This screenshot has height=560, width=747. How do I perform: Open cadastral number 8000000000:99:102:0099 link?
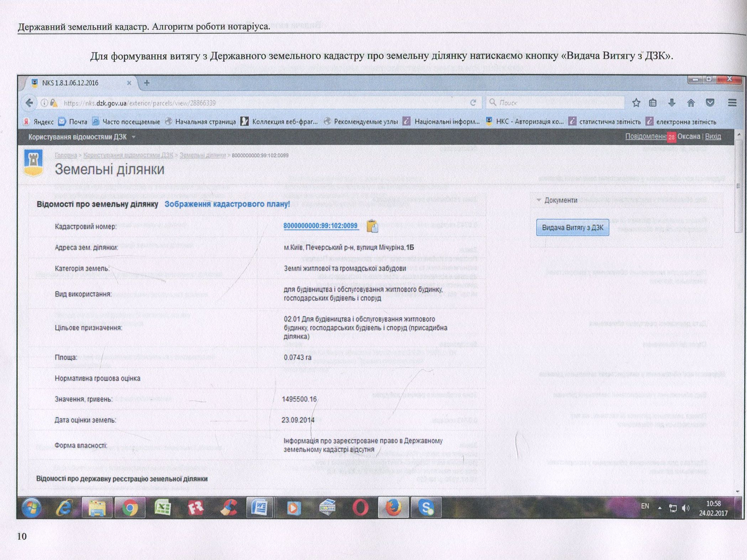tap(320, 226)
